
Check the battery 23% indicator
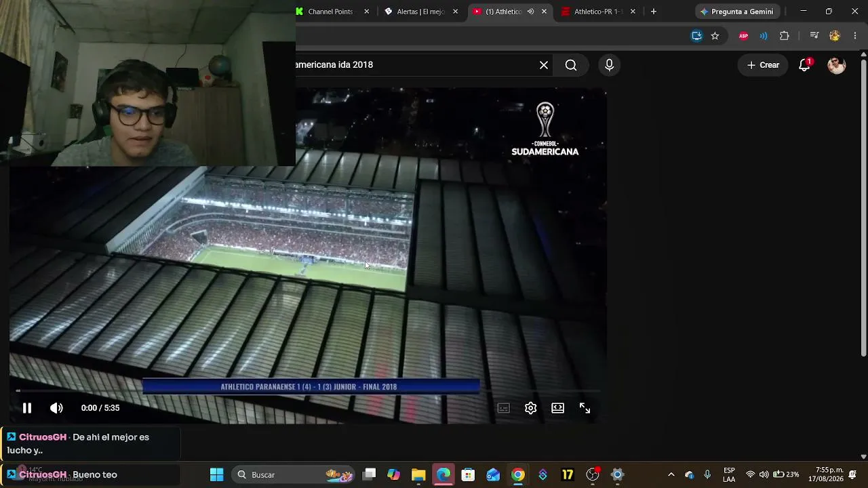pyautogui.click(x=786, y=474)
